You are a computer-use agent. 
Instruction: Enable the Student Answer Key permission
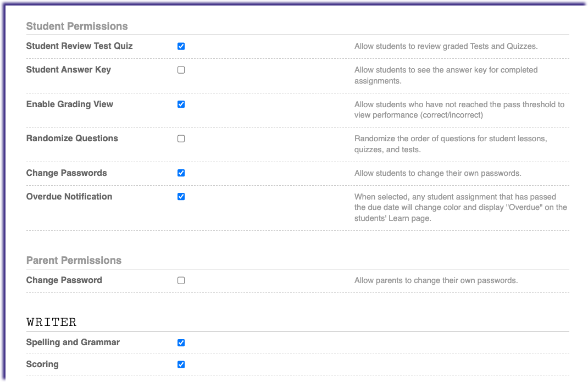(181, 70)
